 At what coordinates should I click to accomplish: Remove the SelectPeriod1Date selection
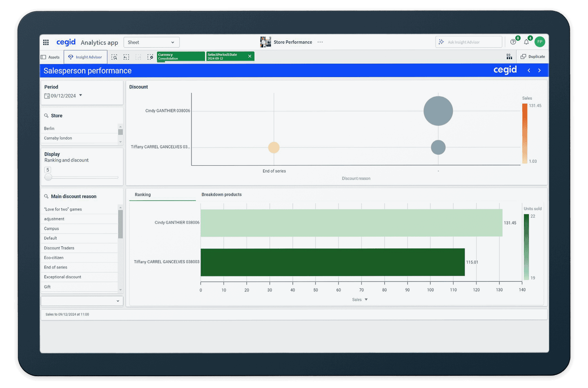click(249, 56)
